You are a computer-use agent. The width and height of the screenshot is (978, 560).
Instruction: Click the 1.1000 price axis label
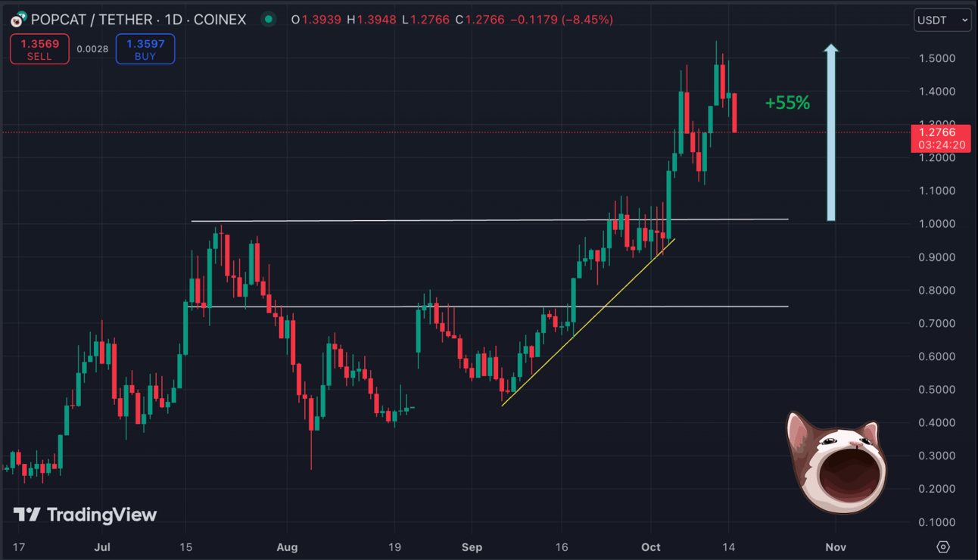pos(936,191)
